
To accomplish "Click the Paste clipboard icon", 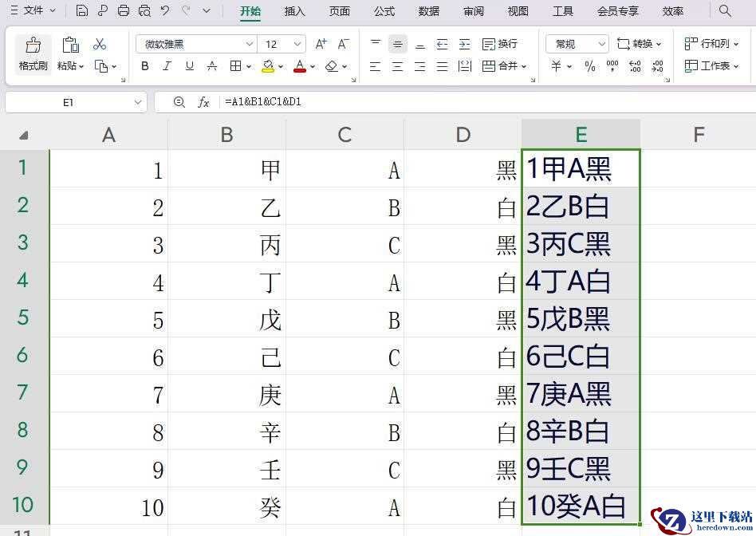I will pyautogui.click(x=70, y=45).
